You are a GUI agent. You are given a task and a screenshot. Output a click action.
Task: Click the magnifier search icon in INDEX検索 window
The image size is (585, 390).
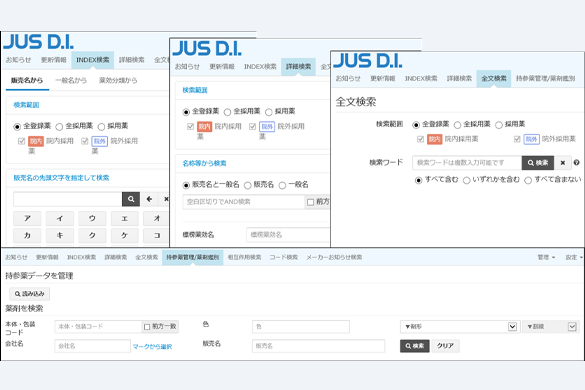click(131, 199)
